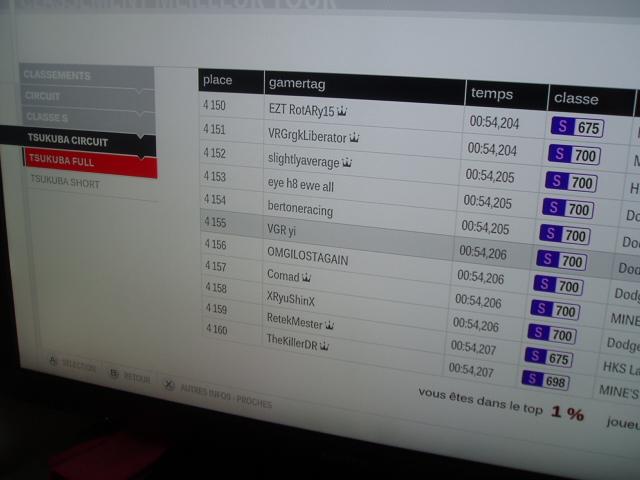The image size is (640, 480).
Task: Click the crown icon after slightlyaverage
Action: tap(347, 161)
